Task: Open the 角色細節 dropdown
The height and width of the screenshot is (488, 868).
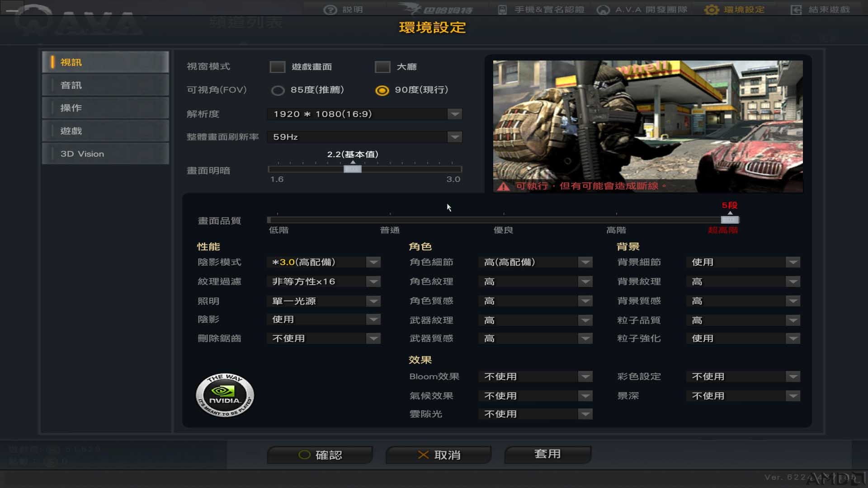Action: 536,262
